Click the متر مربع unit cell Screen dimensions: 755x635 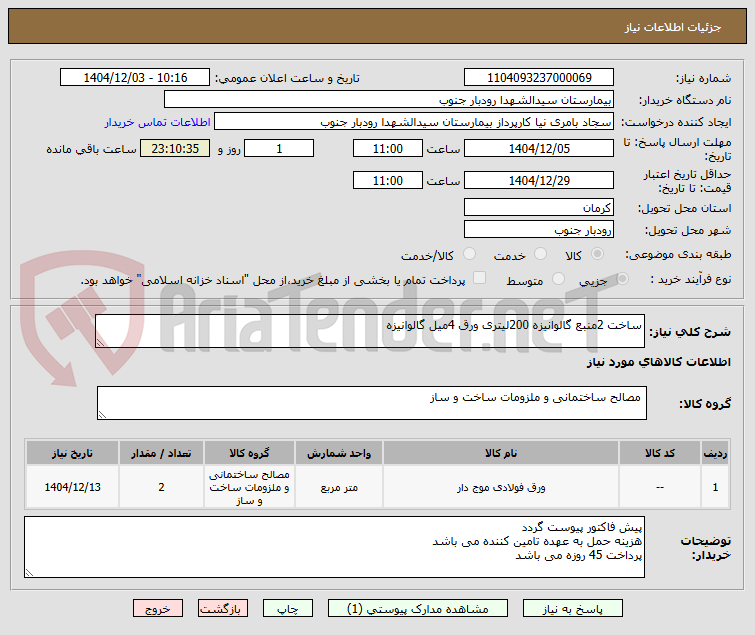point(339,487)
